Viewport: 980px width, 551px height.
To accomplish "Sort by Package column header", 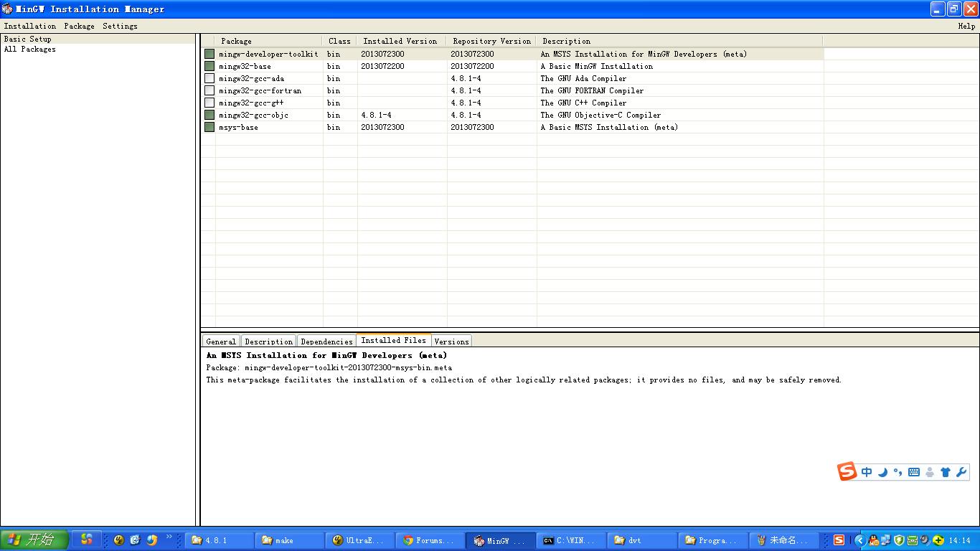I will 269,41.
